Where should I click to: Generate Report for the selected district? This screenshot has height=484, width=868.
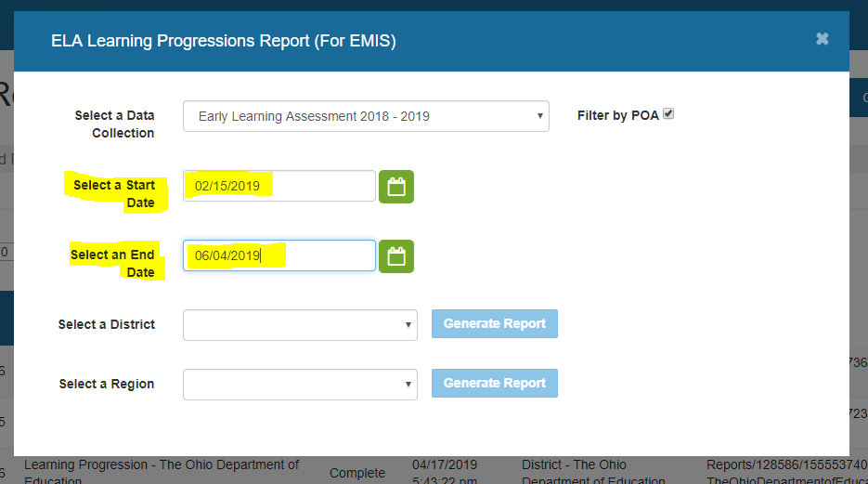[494, 324]
